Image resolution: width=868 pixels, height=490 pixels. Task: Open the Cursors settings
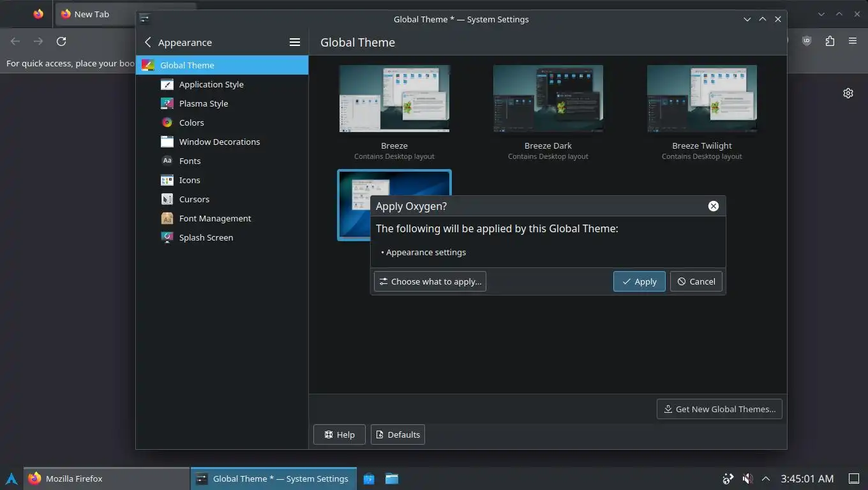click(222, 199)
